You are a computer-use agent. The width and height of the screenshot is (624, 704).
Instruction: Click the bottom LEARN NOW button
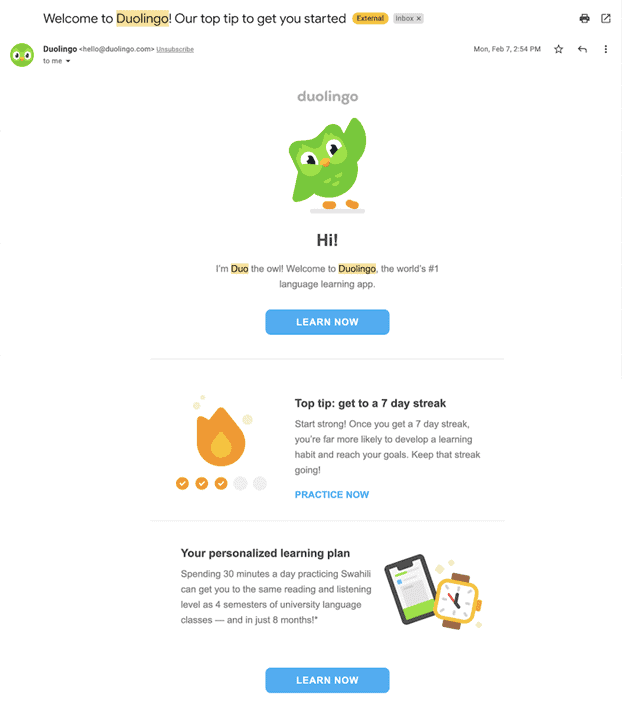pos(327,680)
